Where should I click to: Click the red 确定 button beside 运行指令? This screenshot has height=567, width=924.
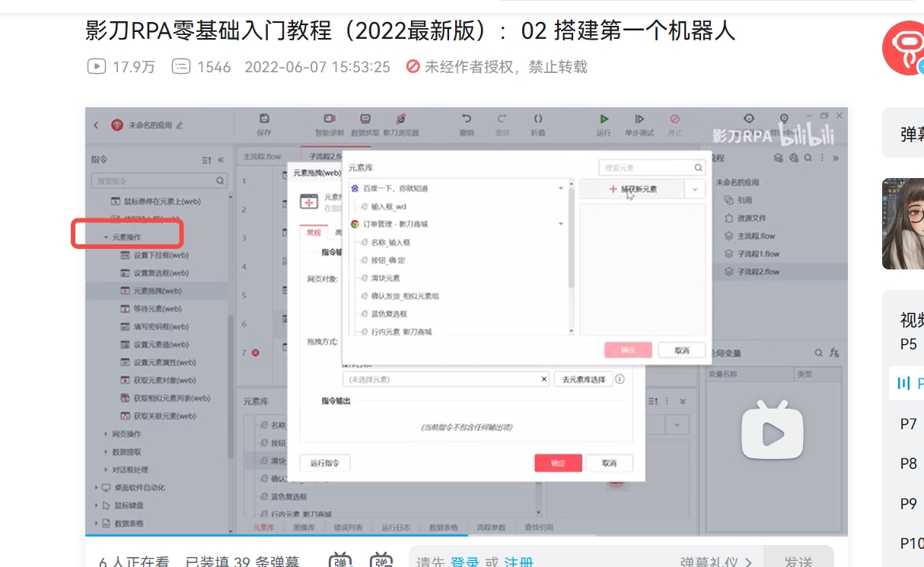click(558, 463)
